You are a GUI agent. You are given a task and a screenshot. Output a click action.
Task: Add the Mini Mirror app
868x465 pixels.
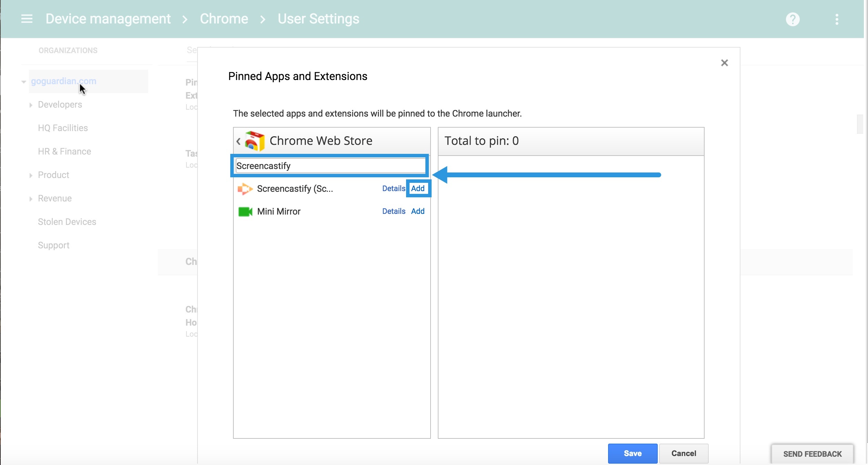[x=418, y=211]
